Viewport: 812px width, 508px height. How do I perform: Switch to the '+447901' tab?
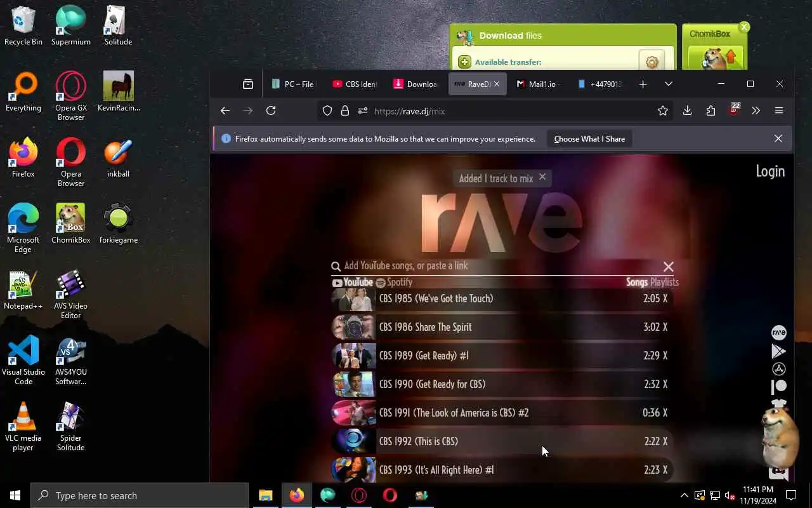[599, 84]
